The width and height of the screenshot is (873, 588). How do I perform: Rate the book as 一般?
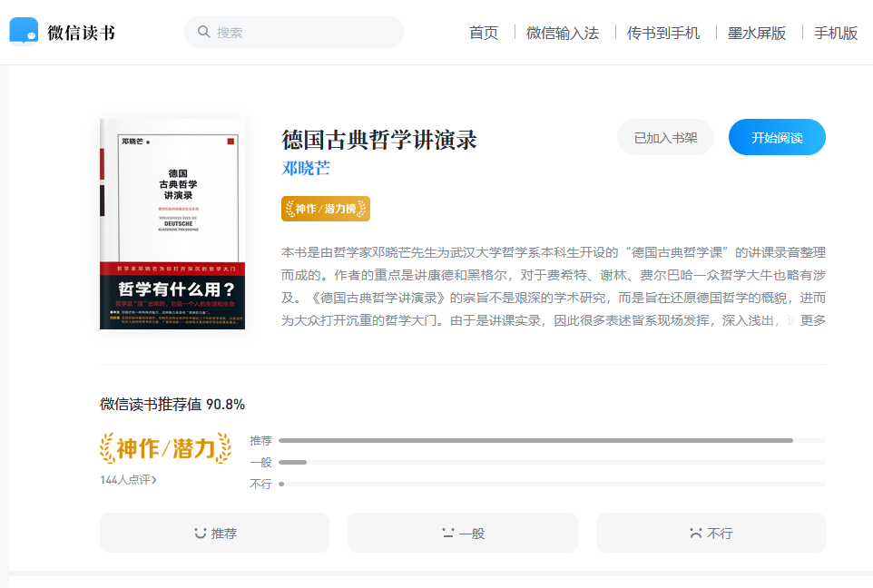463,533
